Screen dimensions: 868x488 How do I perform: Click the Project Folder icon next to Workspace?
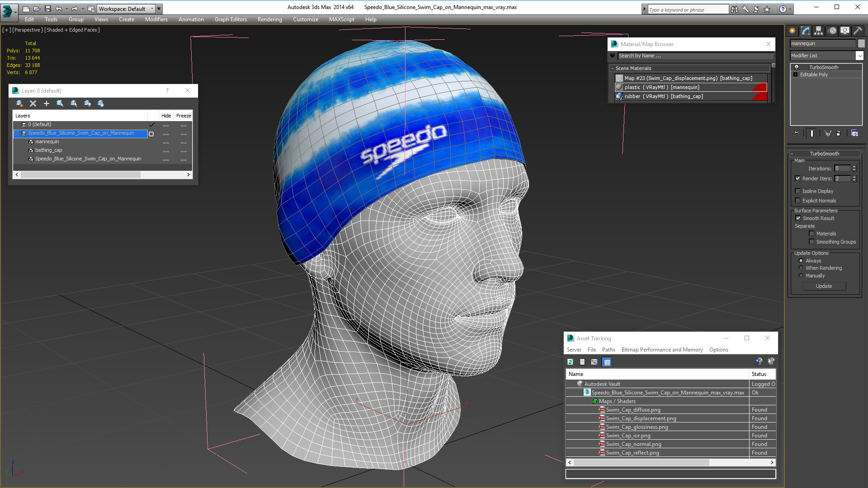(91, 9)
